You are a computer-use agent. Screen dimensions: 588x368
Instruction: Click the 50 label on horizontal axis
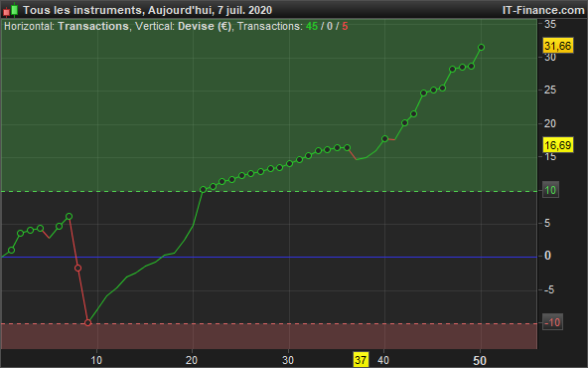[480, 360]
